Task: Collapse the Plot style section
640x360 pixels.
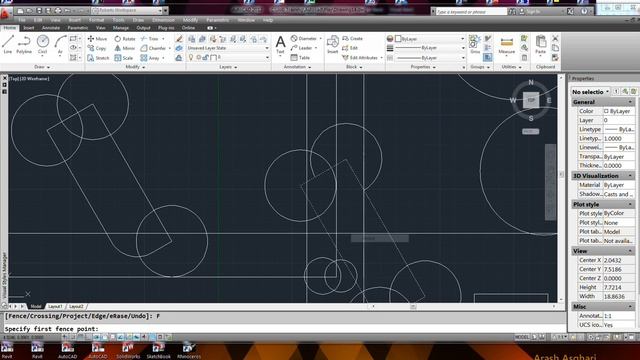Action: pyautogui.click(x=630, y=204)
